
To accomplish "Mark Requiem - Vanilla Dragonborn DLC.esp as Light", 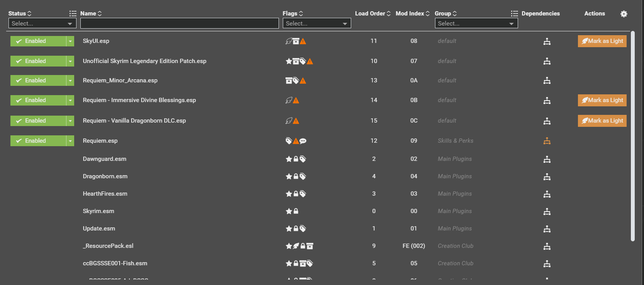I will (x=602, y=121).
